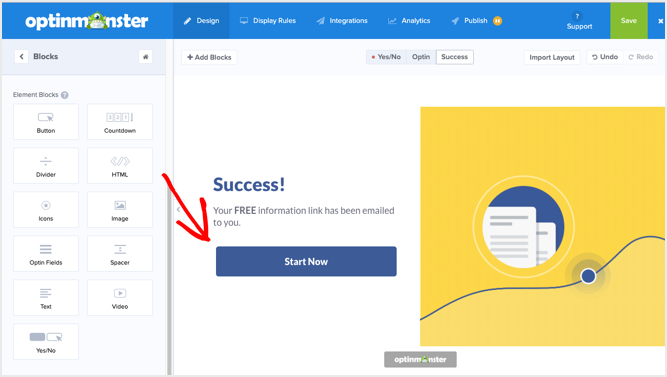Collapse the sidebar with panel arrow
Screen dimensions: 667x377
click(x=178, y=209)
